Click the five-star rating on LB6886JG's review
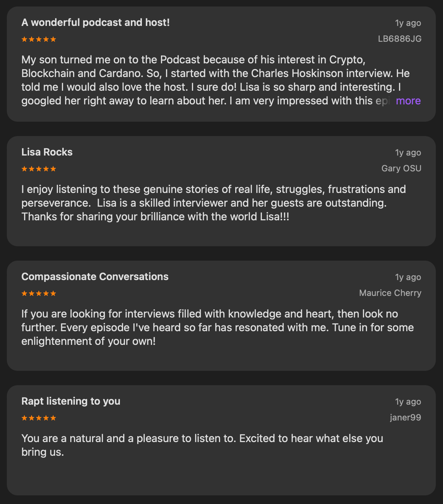 [39, 39]
